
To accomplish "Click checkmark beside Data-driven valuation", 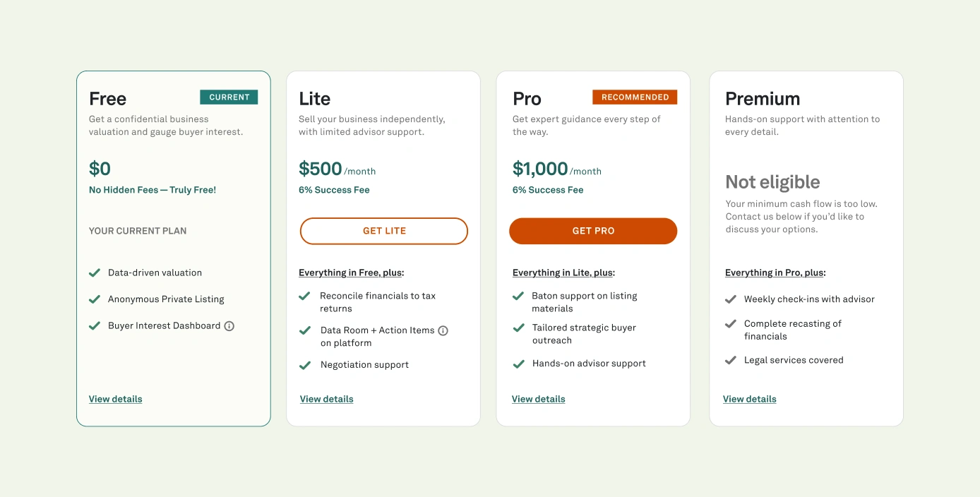I will pos(95,273).
